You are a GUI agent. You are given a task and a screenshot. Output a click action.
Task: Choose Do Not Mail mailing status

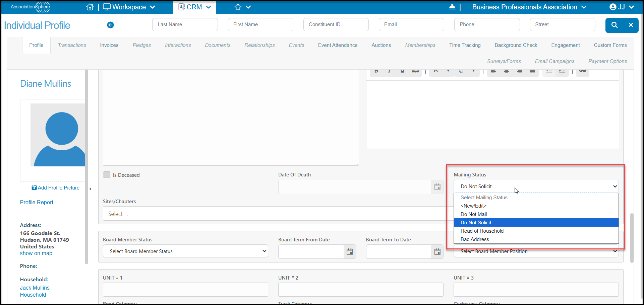pos(536,214)
